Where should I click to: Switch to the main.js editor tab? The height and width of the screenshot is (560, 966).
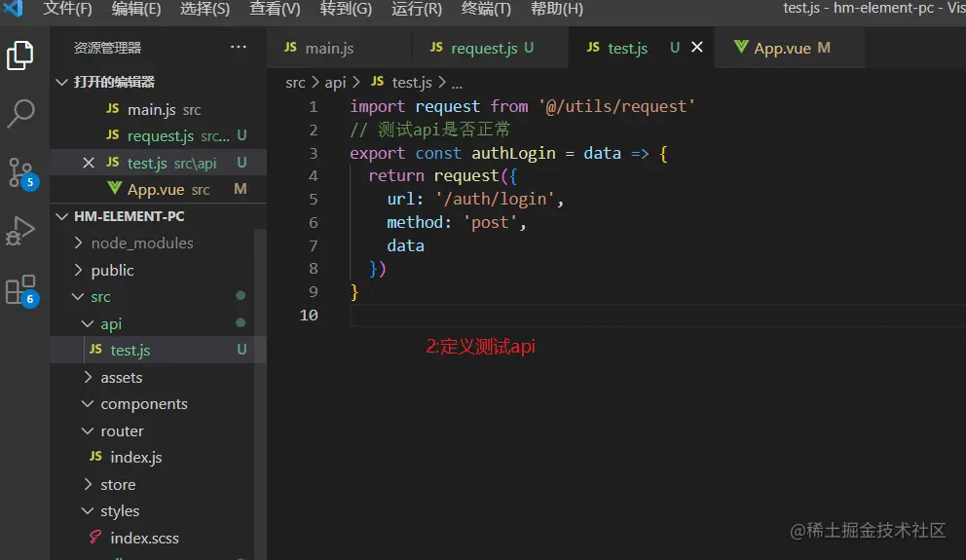click(339, 48)
